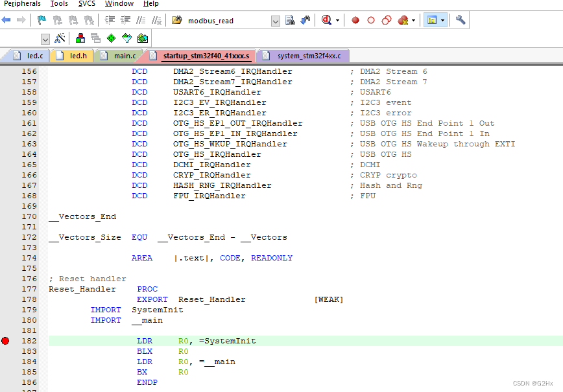This screenshot has width=563, height=392.
Task: Switch to the main.c tab
Action: (x=119, y=56)
